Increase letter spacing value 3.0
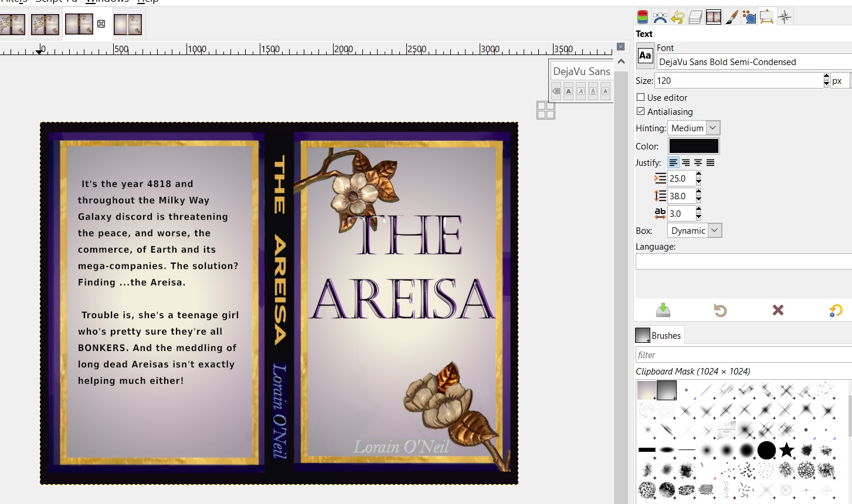Viewport: 852px width, 504px height. (x=699, y=210)
